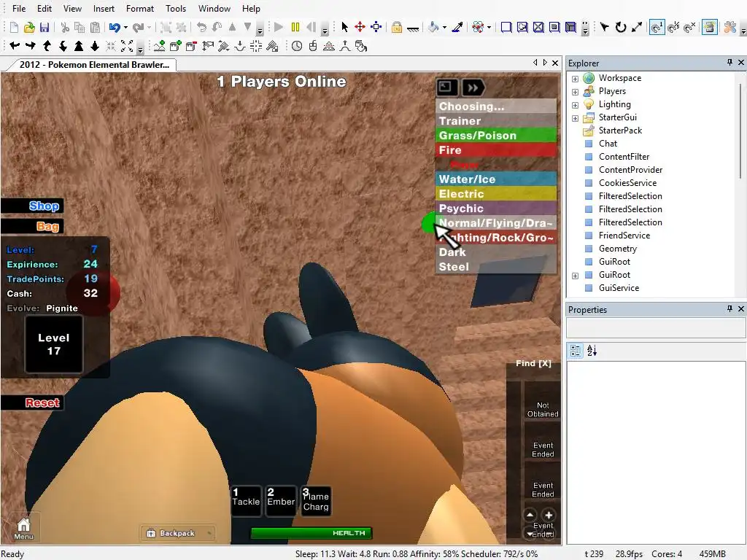The image size is (747, 560).
Task: Open the camera toolbar overflow options
Action: [x=140, y=47]
